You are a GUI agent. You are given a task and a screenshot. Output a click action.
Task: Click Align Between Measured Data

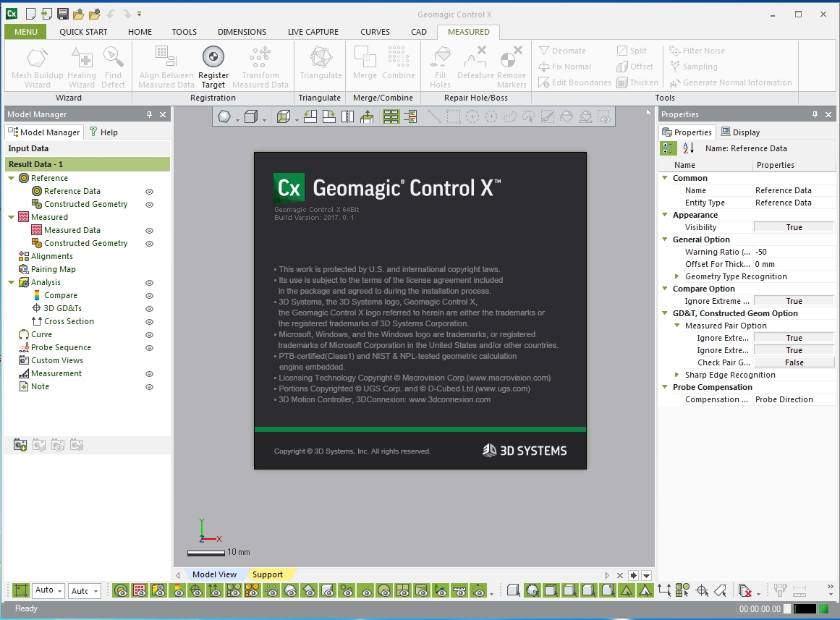pos(166,67)
